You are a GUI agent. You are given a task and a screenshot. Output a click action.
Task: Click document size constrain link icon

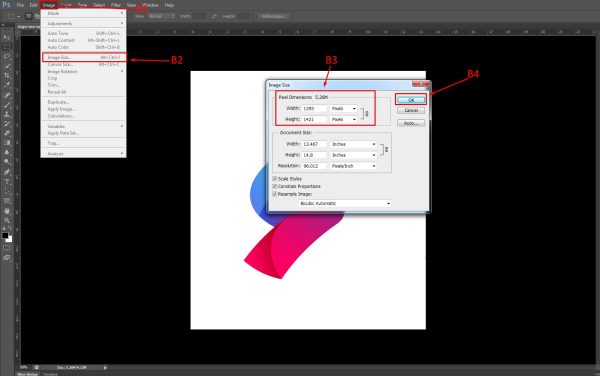(x=386, y=150)
